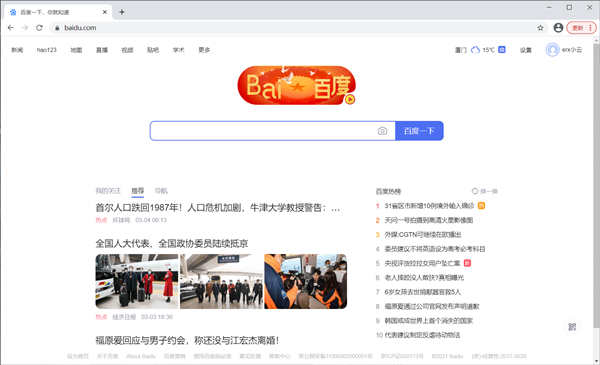
Task: Open the Chrome three-dot menu
Action: click(x=590, y=28)
